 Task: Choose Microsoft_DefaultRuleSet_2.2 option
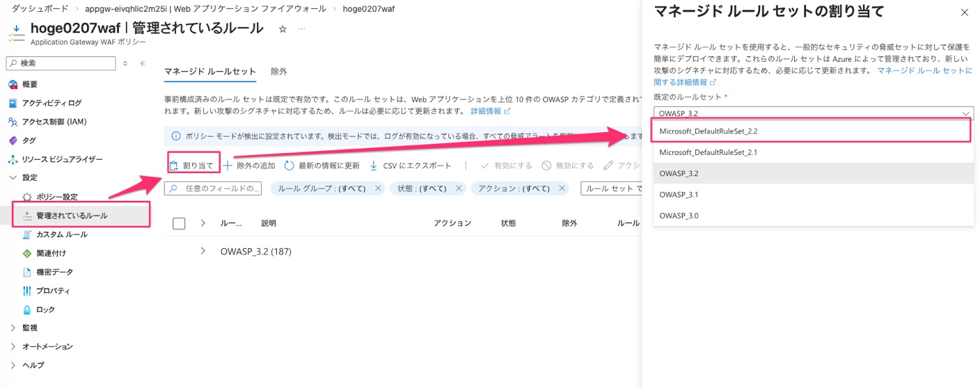(x=812, y=131)
